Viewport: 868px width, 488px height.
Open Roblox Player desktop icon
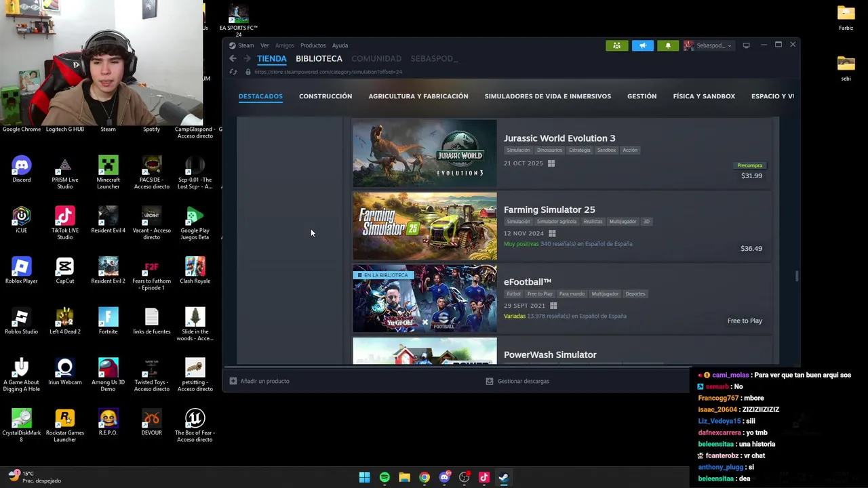pyautogui.click(x=22, y=270)
